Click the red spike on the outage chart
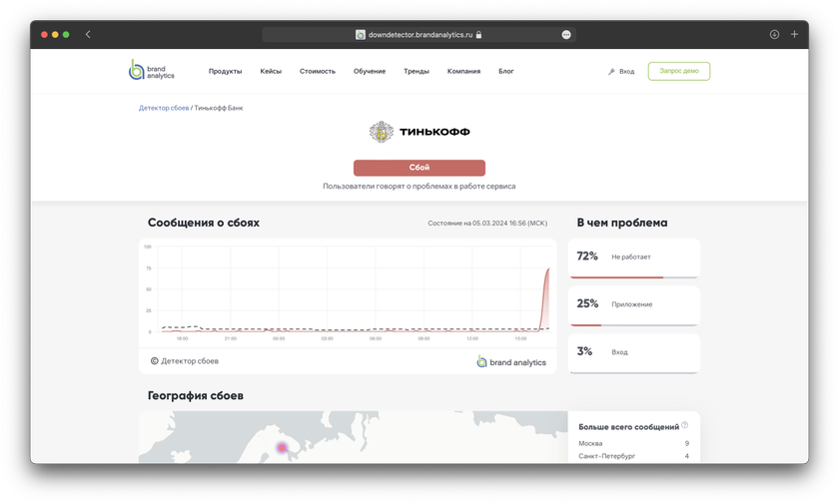The width and height of the screenshot is (839, 504). click(544, 299)
